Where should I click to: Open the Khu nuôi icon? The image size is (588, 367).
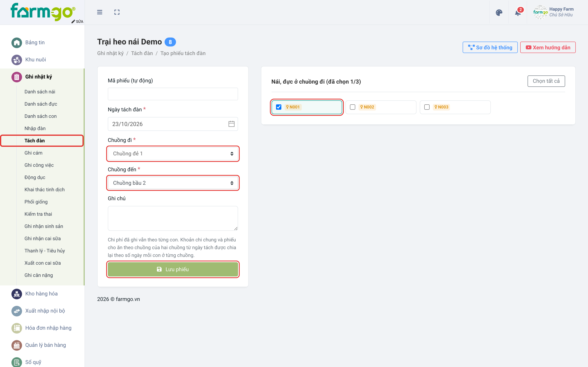click(17, 60)
